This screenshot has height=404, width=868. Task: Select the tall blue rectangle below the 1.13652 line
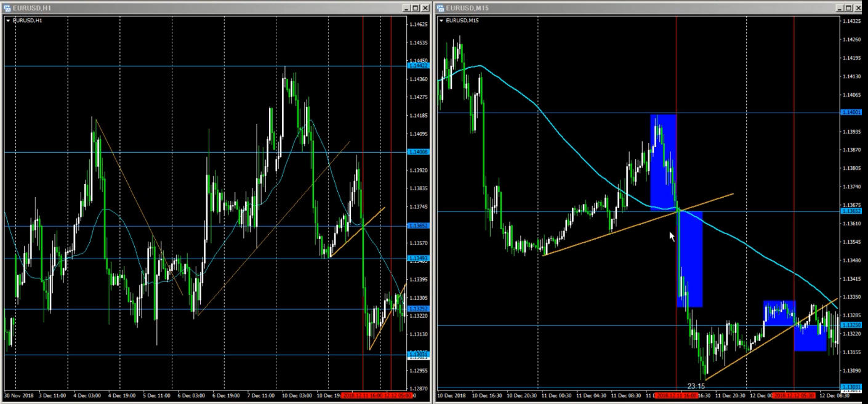[690, 259]
